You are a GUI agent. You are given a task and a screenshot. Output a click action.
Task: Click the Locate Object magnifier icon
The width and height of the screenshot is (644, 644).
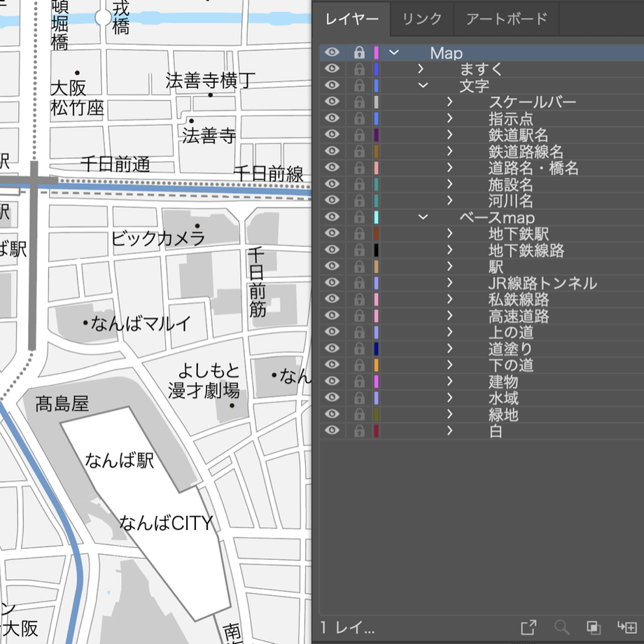pos(561,627)
